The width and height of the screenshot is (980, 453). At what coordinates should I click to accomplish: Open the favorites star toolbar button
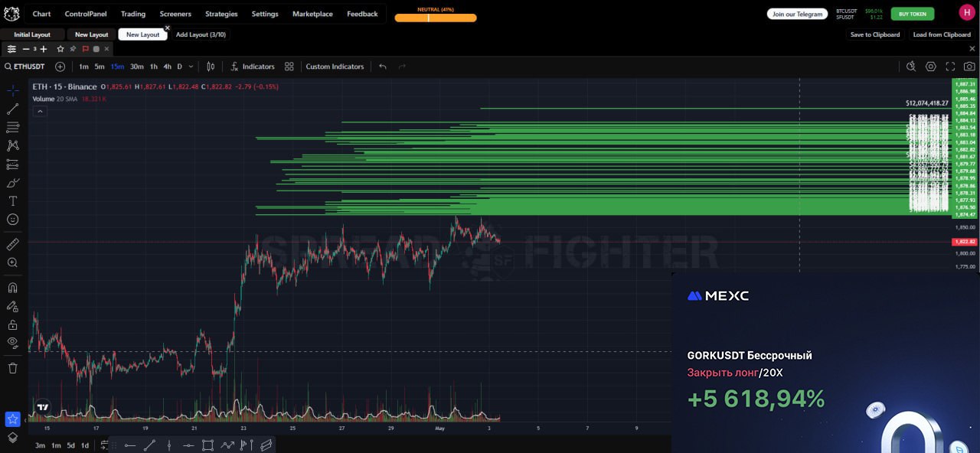(x=12, y=419)
